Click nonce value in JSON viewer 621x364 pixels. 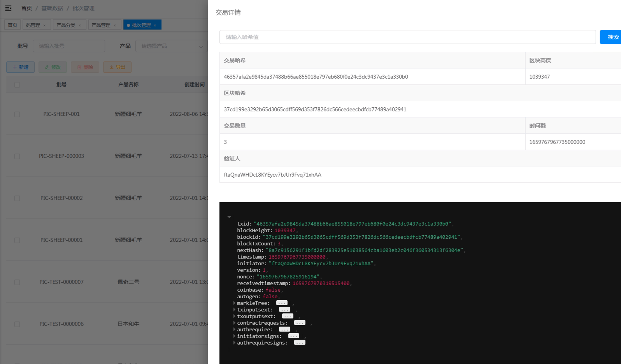[288, 276]
